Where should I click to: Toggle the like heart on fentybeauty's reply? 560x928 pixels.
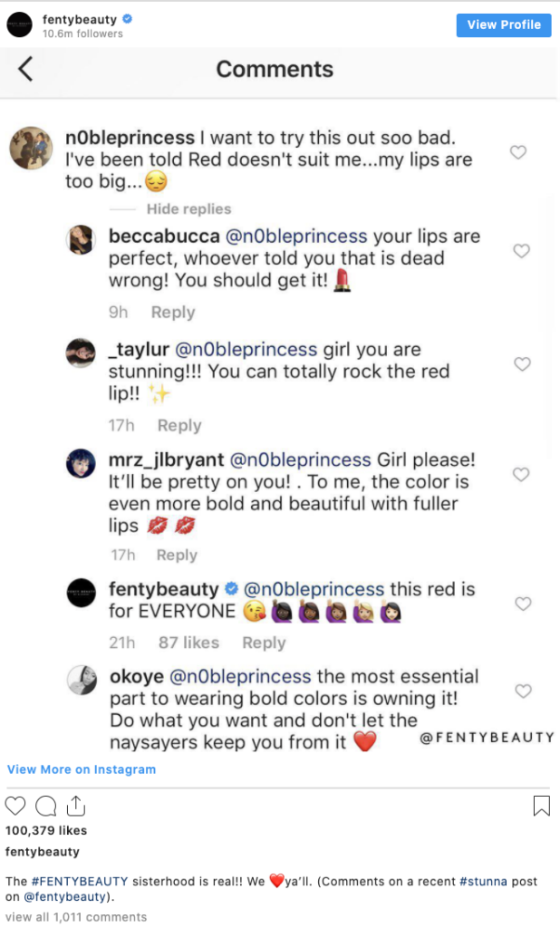(x=523, y=604)
